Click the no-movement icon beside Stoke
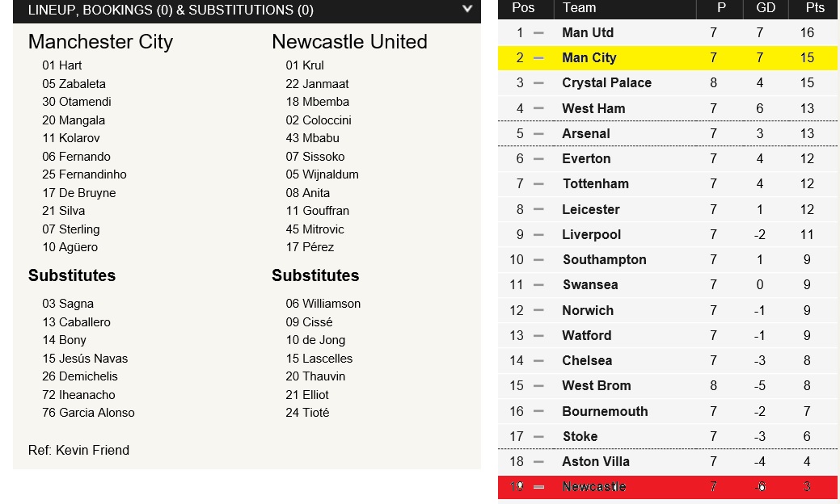The width and height of the screenshot is (840, 504). tap(539, 437)
